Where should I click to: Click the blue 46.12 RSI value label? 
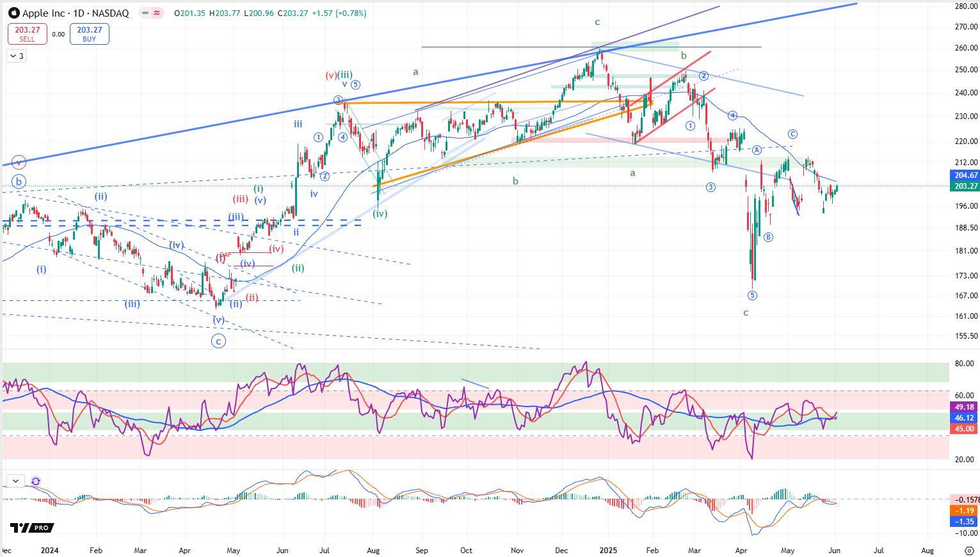tap(964, 418)
